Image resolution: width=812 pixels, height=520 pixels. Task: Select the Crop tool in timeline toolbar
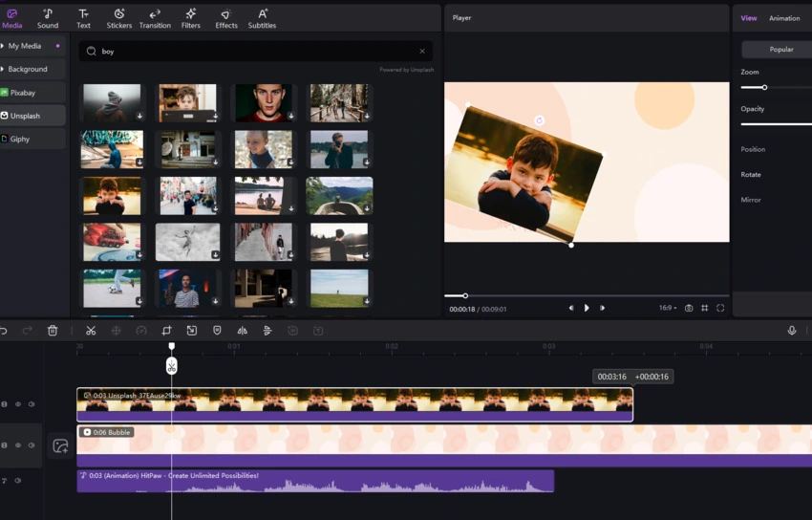166,331
